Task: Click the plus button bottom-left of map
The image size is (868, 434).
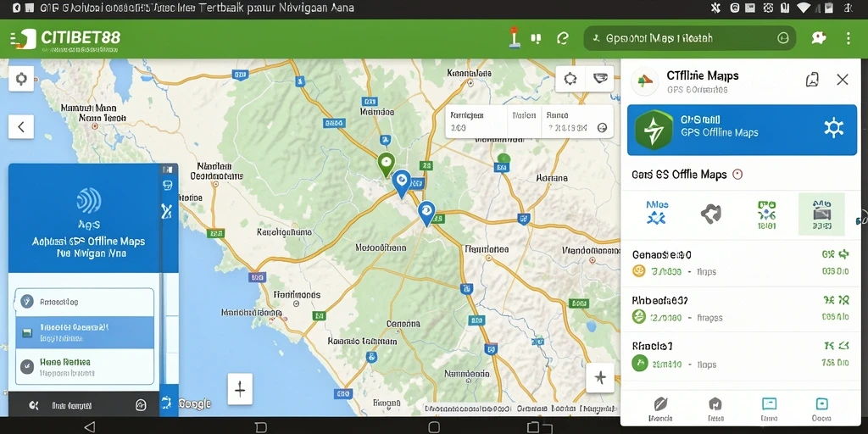Action: click(240, 389)
